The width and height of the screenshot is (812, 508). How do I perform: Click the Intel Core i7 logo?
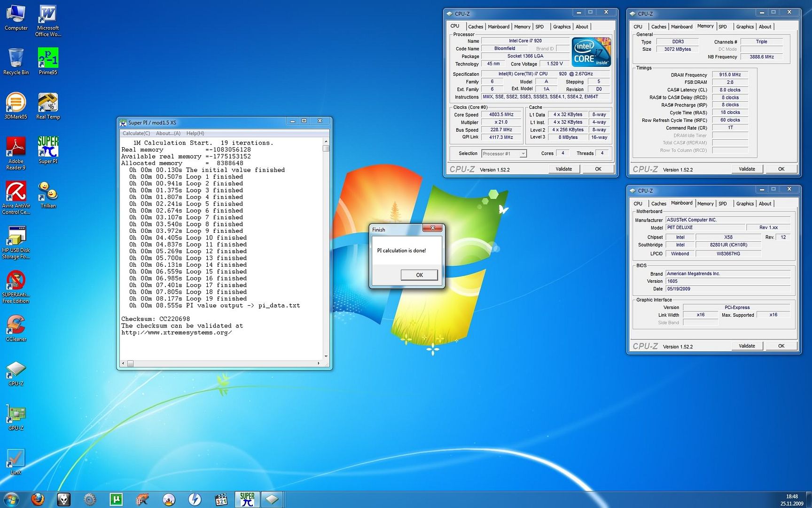coord(591,52)
